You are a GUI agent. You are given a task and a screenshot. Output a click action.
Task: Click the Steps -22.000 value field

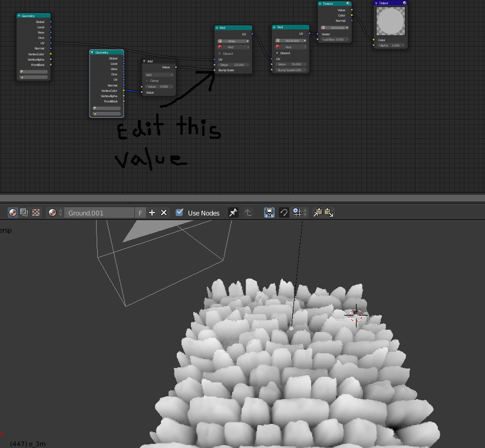click(233, 65)
